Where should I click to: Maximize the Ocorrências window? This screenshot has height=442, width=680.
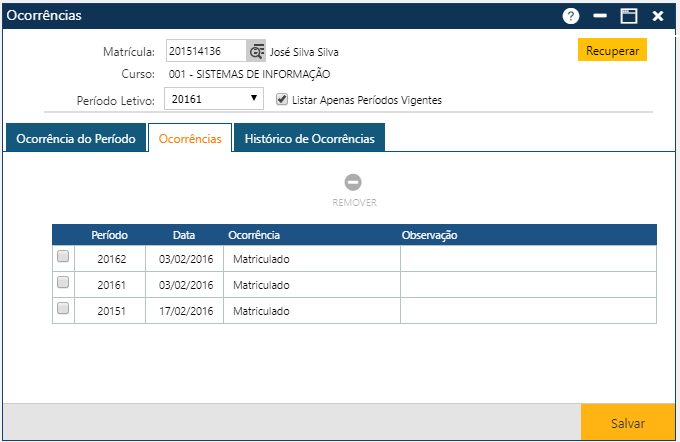(x=629, y=16)
